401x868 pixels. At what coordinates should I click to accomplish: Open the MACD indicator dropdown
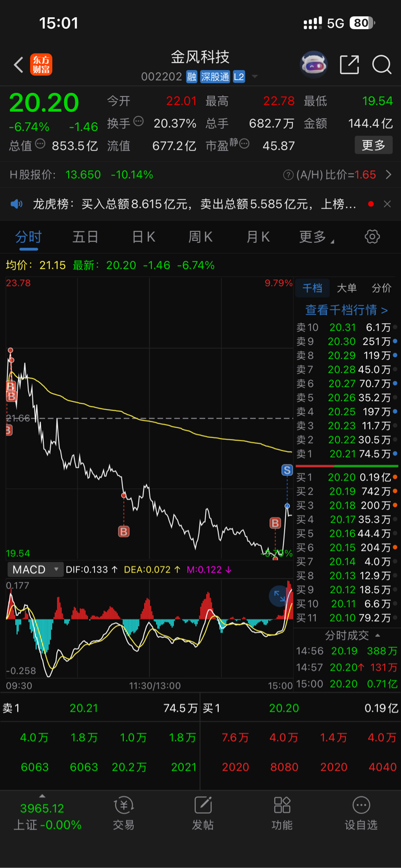pos(35,570)
